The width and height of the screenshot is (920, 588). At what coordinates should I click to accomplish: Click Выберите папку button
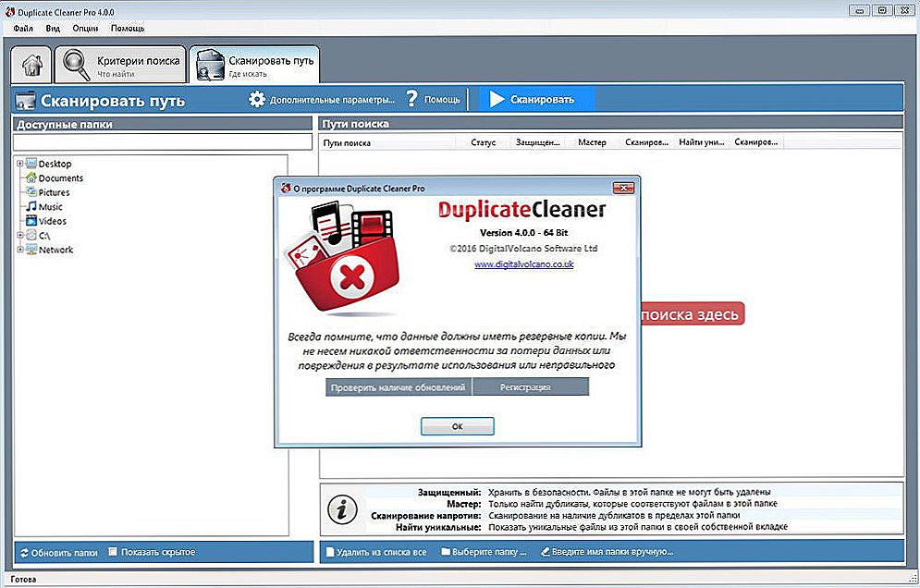(485, 552)
